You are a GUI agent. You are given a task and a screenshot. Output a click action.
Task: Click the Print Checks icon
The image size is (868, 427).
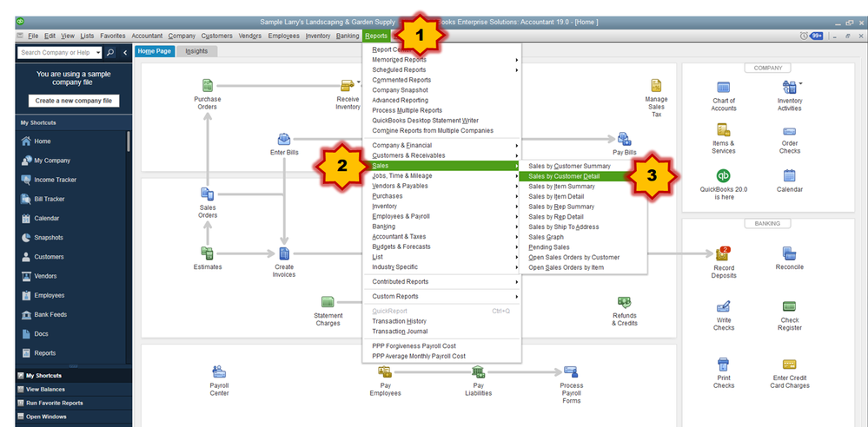click(x=724, y=365)
